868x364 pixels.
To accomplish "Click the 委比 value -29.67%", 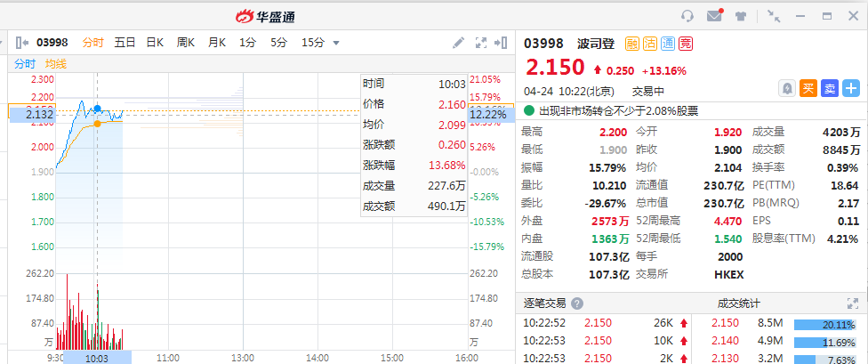I will 606,203.
